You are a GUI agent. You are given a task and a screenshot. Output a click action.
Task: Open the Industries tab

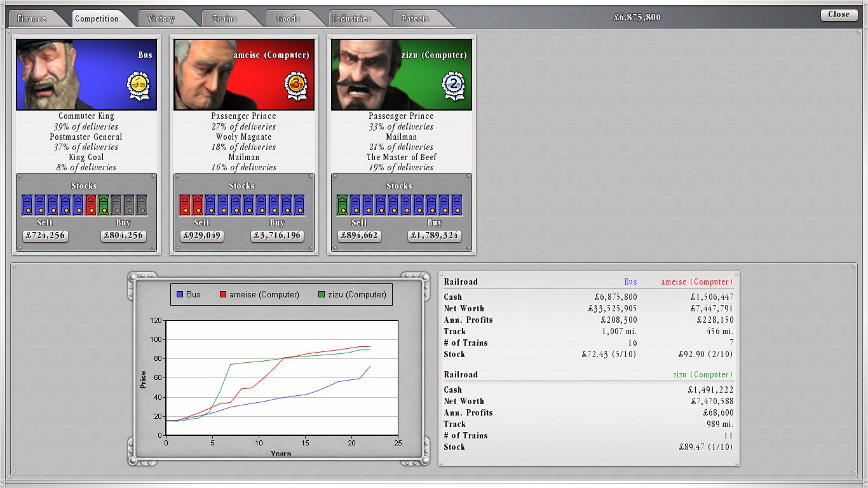point(353,18)
